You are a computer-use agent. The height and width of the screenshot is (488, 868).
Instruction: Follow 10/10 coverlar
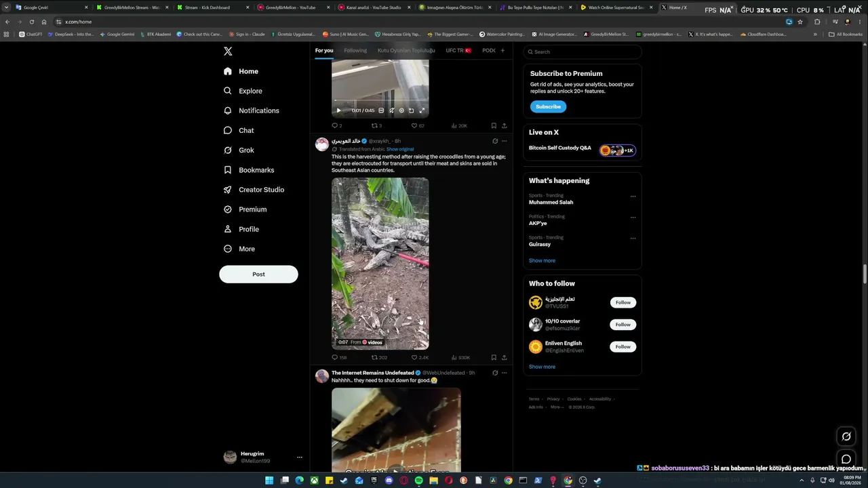[623, 325]
